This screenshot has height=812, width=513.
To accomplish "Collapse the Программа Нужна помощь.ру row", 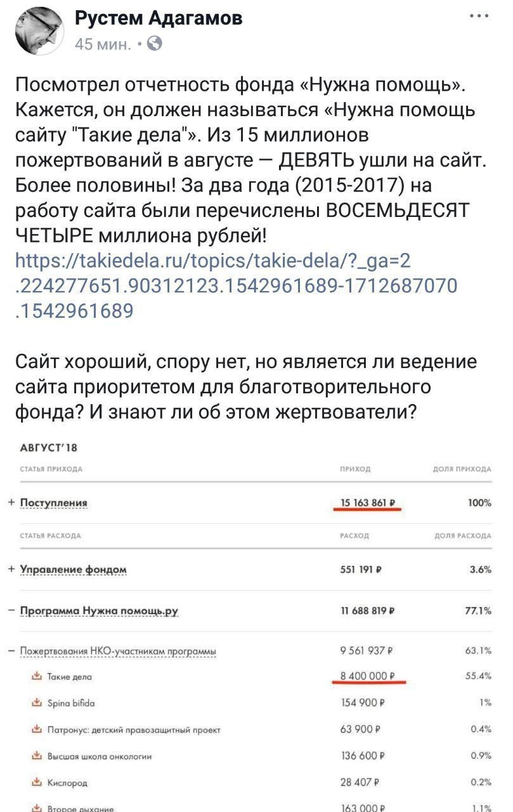I will (11, 611).
